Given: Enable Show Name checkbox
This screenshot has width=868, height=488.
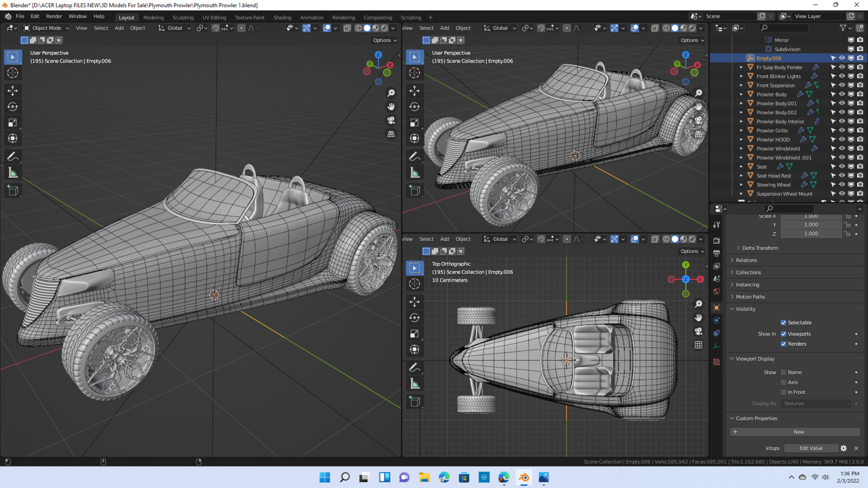Looking at the screenshot, I should tap(784, 372).
